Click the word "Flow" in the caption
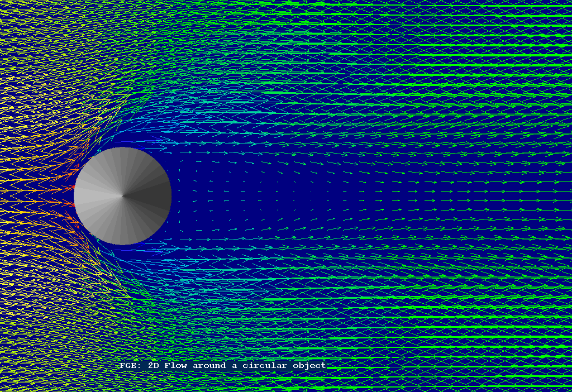The height and width of the screenshot is (392, 572). 176,365
